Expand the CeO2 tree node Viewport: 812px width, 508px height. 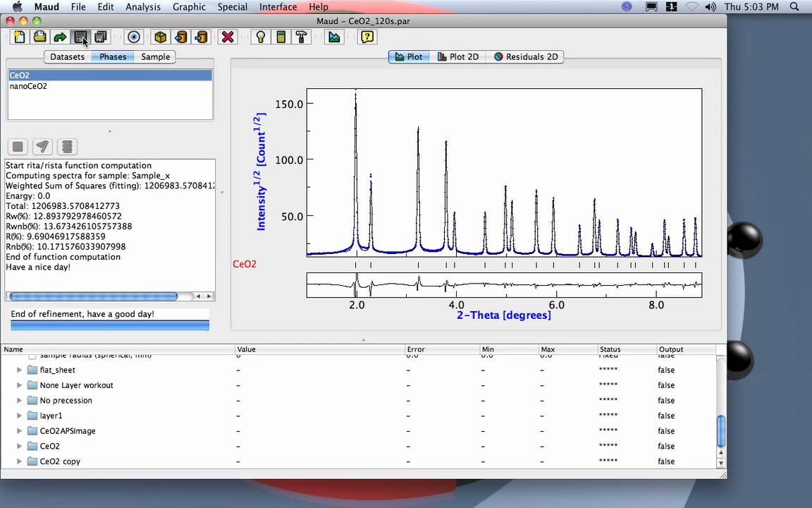coord(19,446)
